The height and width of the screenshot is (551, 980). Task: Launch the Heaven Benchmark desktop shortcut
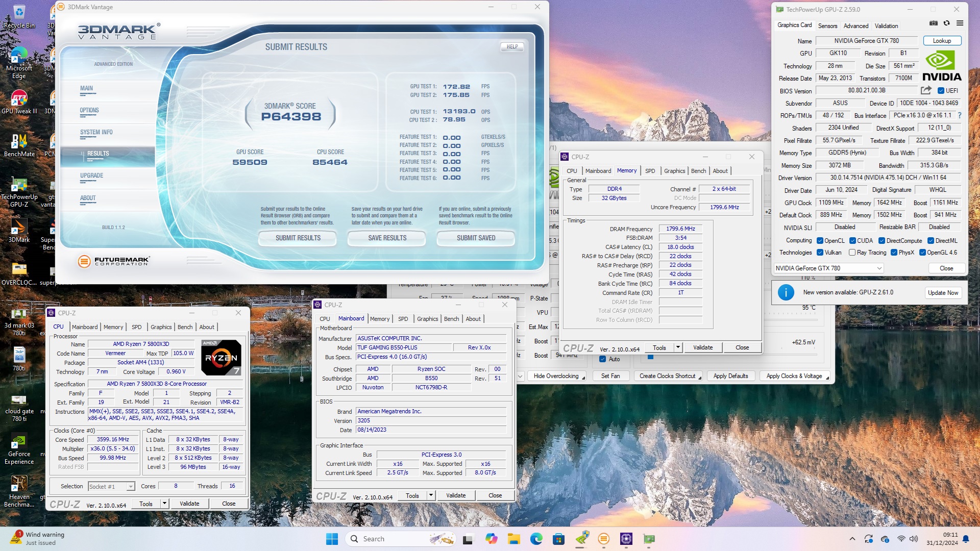click(19, 491)
